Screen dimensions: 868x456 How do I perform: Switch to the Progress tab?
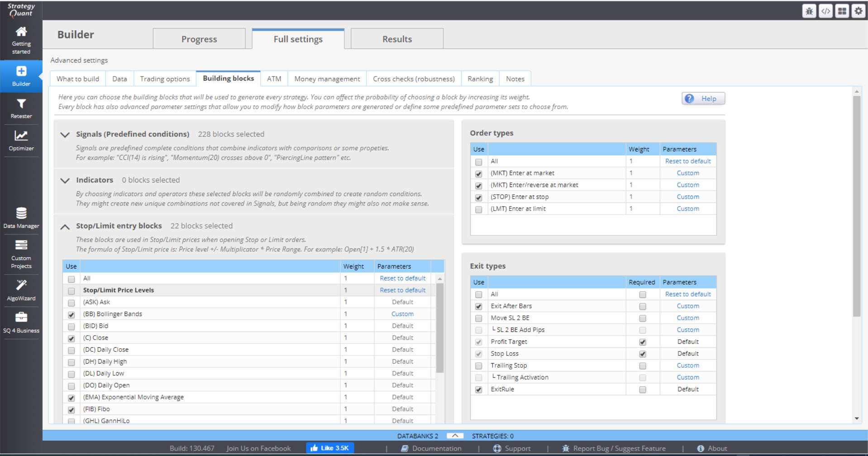click(199, 39)
